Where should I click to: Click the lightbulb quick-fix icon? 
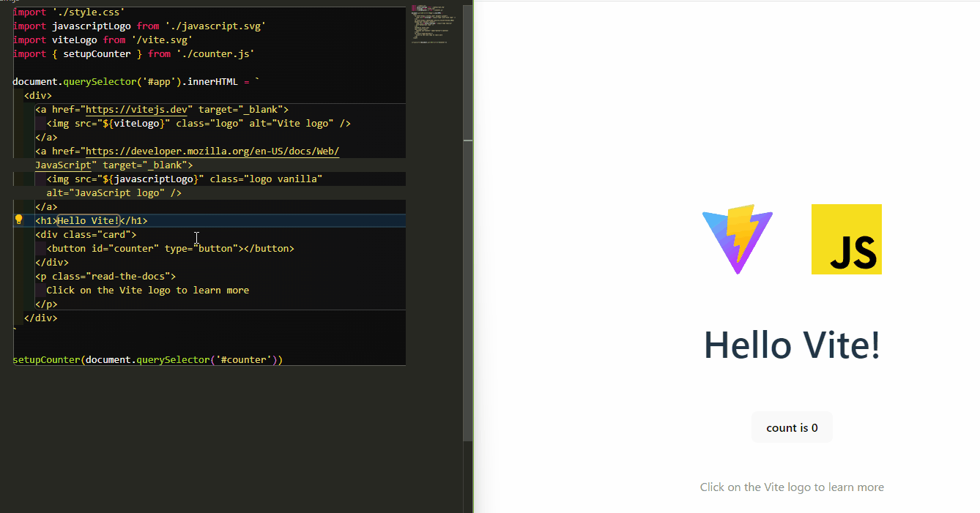tap(20, 220)
